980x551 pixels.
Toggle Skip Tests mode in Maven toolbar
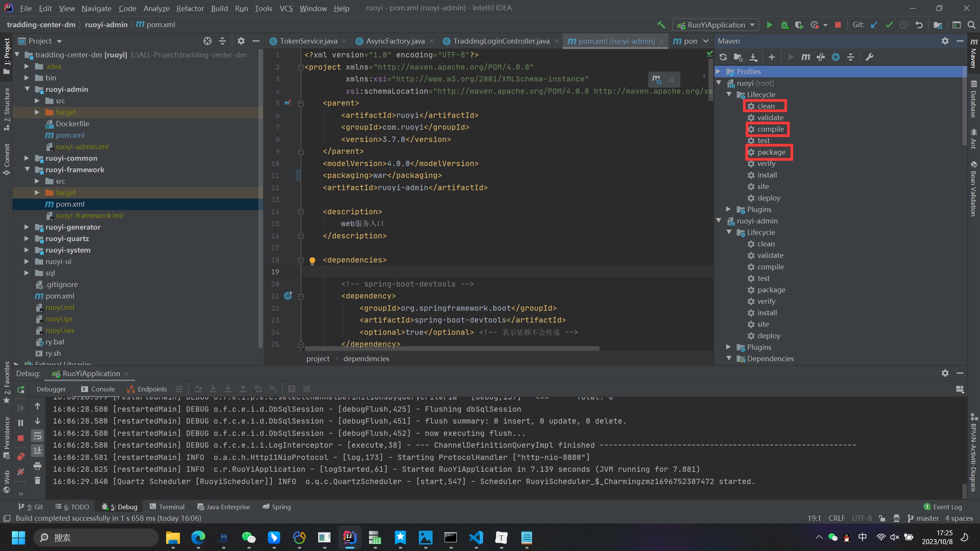[820, 57]
